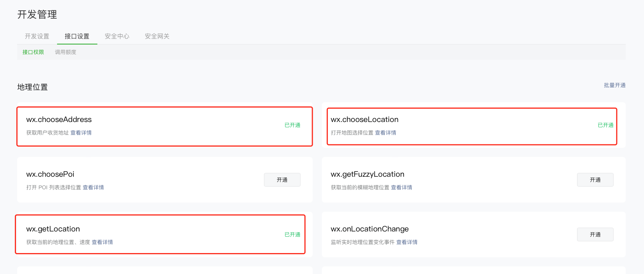644x274 pixels.
Task: Click the wx.getLocation card title
Action: (53, 229)
